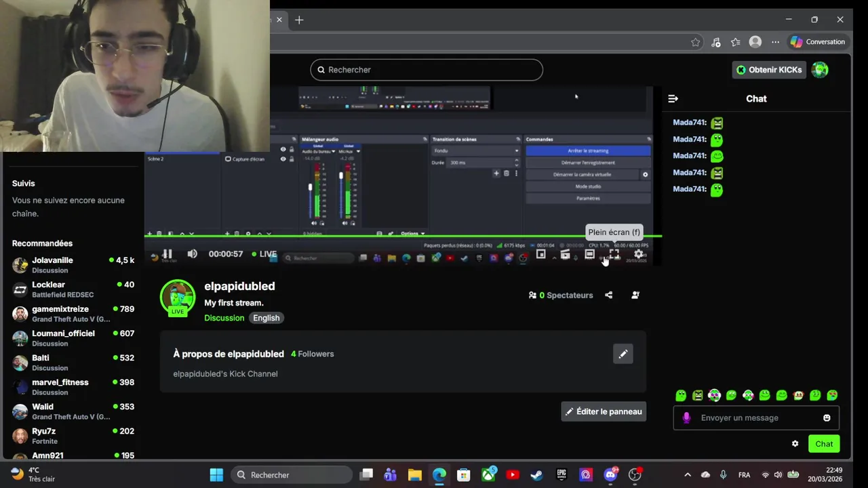The width and height of the screenshot is (868, 488).
Task: Insert first green blob emote shortcut
Action: [681, 395]
